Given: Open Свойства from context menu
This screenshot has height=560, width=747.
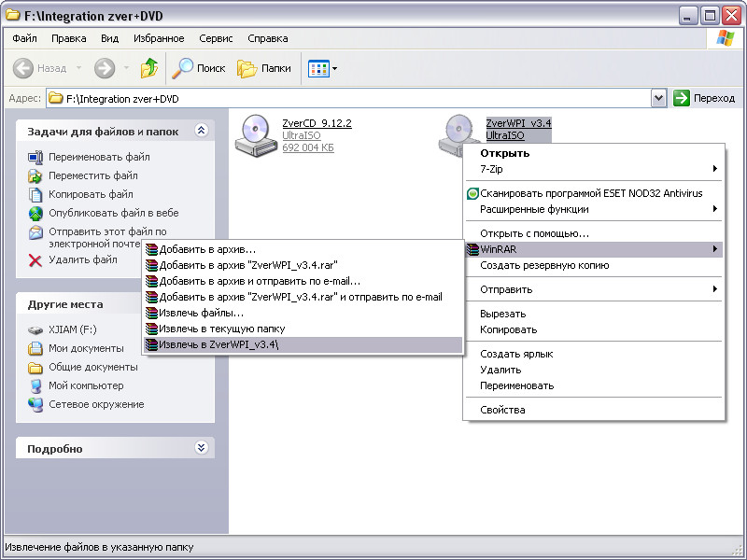Looking at the screenshot, I should pyautogui.click(x=594, y=410).
